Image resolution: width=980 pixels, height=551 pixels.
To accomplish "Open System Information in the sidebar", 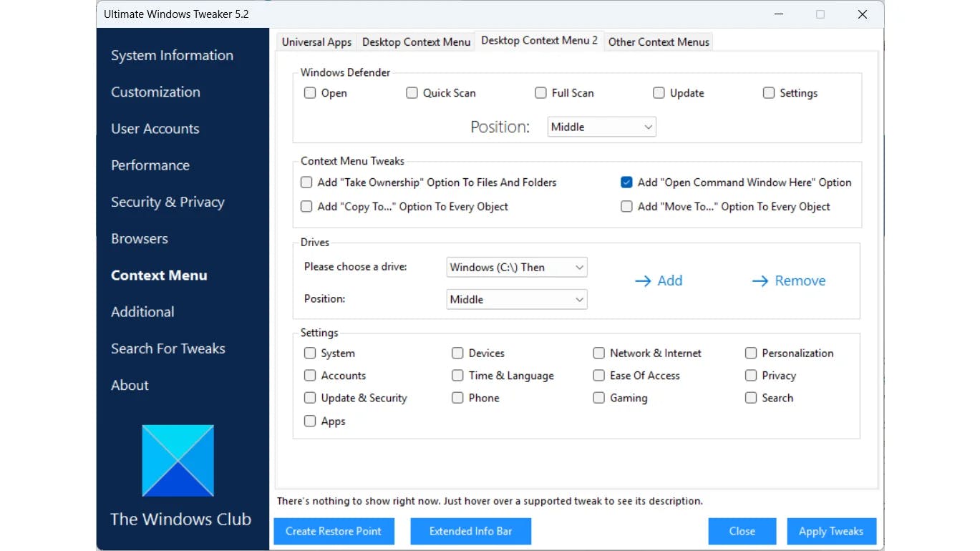I will (172, 56).
